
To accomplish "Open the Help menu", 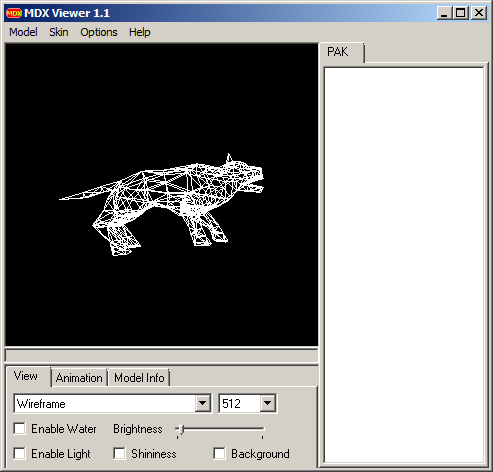I will 140,32.
